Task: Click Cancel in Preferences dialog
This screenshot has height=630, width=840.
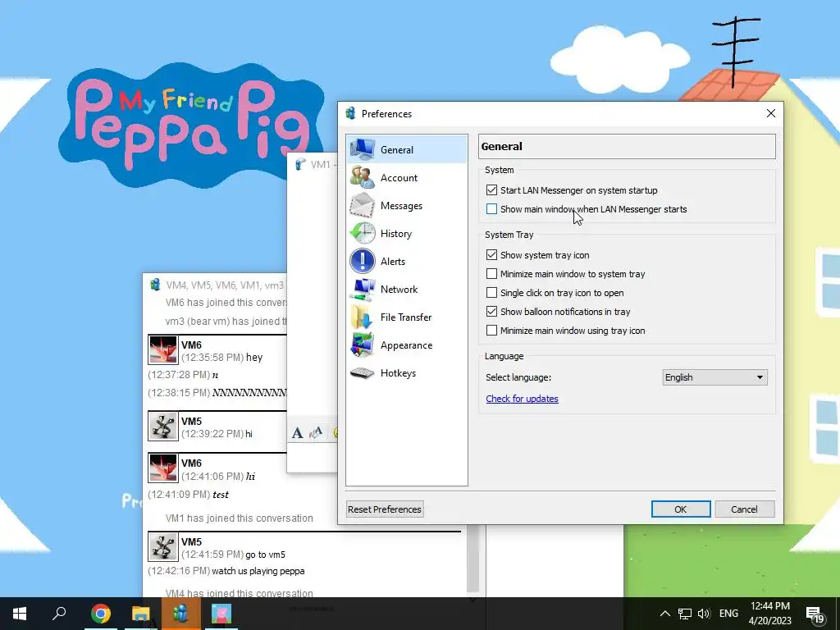Action: (x=744, y=509)
